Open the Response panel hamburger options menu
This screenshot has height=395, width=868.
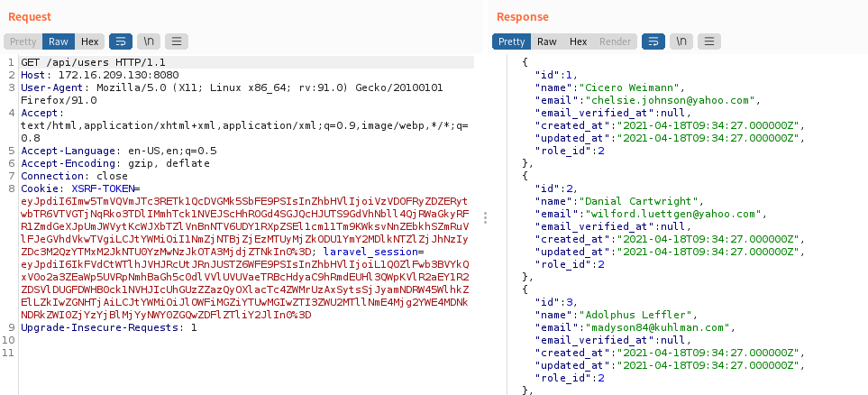[710, 41]
